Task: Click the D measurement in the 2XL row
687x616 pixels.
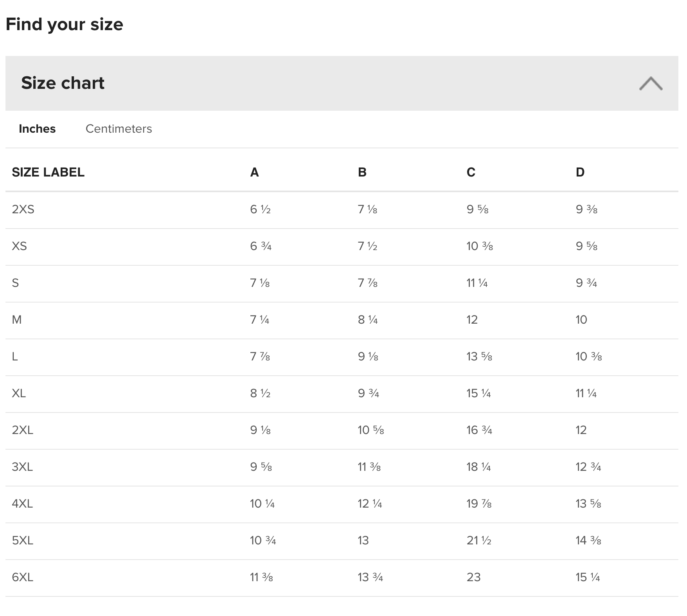Action: 581,430
